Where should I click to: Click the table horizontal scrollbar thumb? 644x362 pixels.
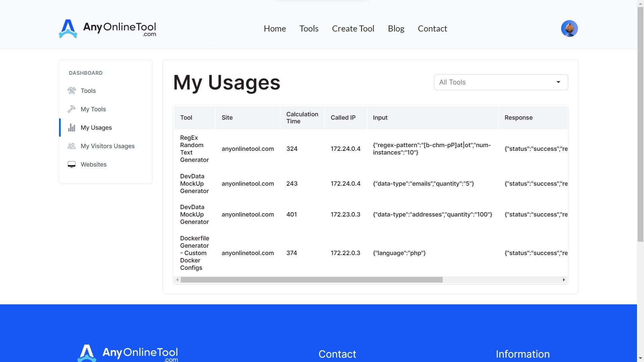point(311,280)
